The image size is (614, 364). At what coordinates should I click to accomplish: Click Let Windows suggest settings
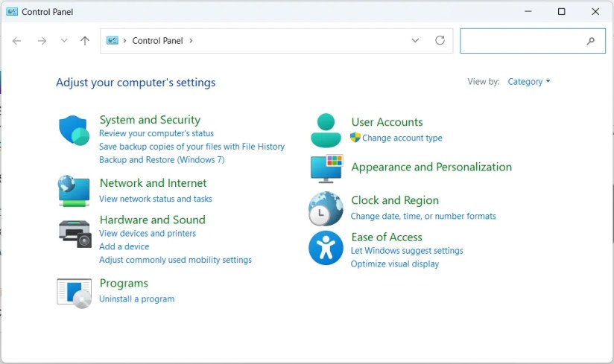(407, 251)
